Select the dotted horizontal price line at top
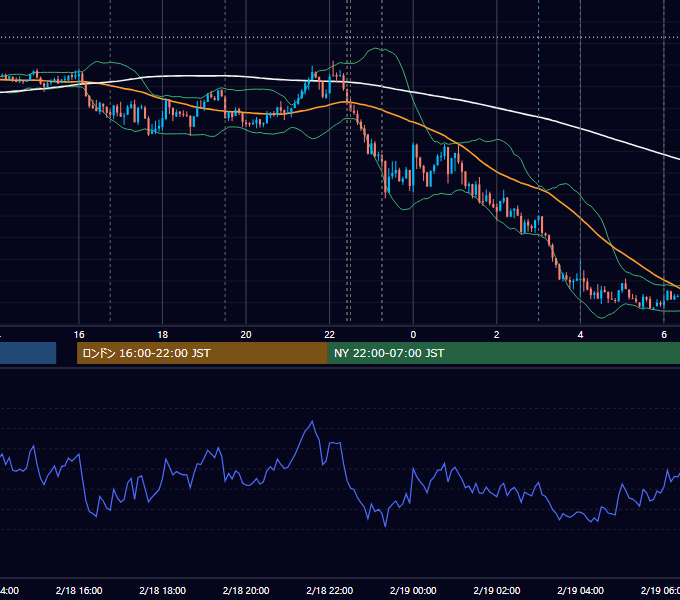Viewport: 680px width, 600px height. coord(340,37)
